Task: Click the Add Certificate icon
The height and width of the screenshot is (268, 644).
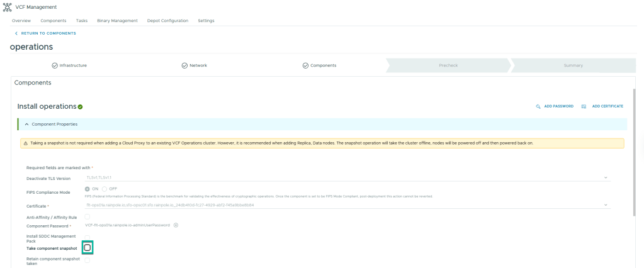Action: coord(584,106)
